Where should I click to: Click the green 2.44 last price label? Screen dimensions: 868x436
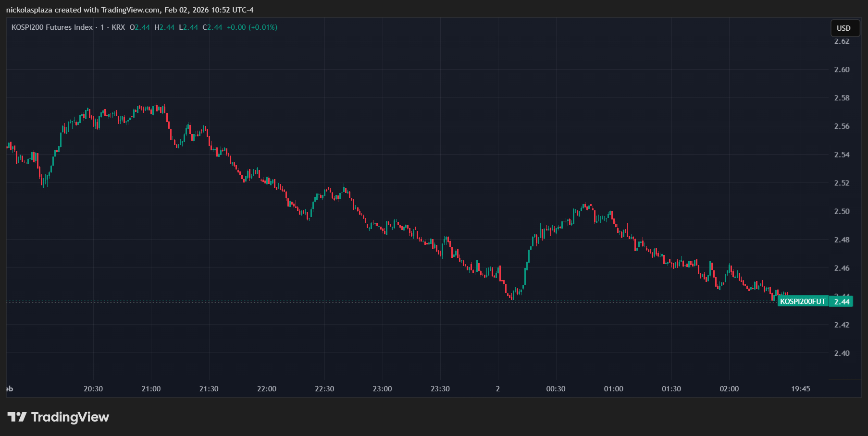tap(842, 302)
